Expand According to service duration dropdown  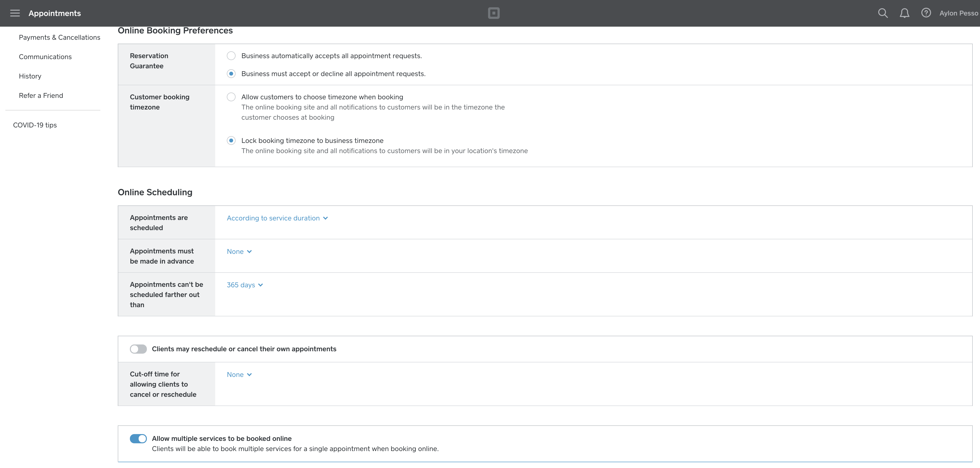point(277,218)
